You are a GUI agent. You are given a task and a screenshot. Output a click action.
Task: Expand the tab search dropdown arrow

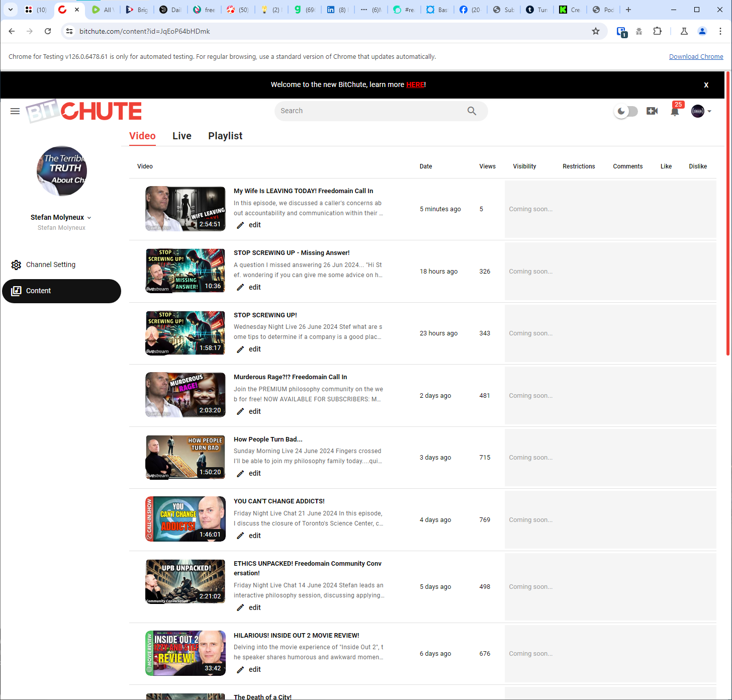[11, 10]
